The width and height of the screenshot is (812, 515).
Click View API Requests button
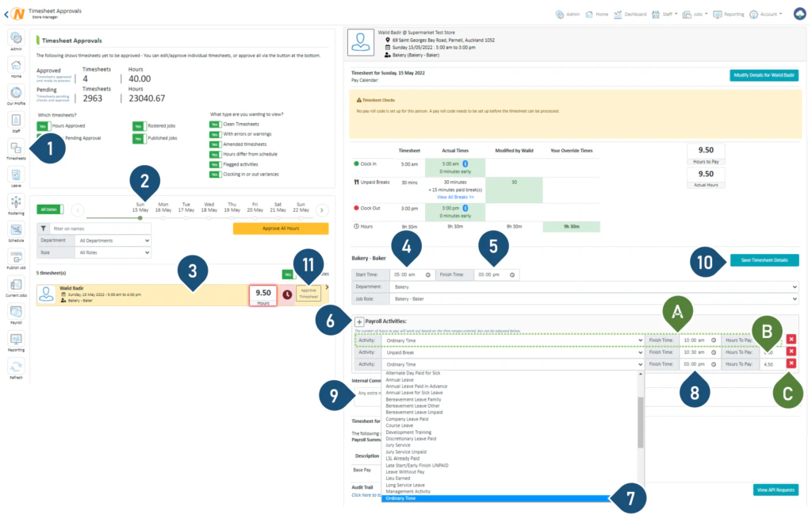776,490
